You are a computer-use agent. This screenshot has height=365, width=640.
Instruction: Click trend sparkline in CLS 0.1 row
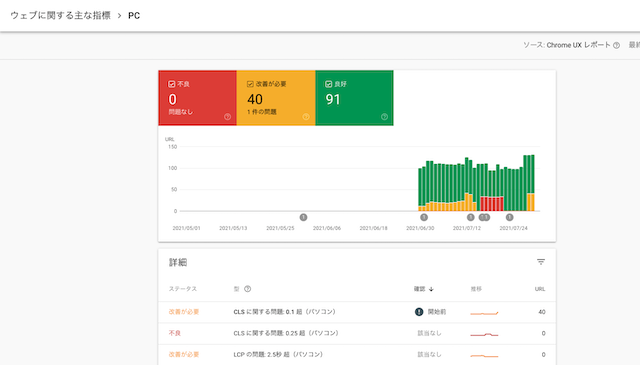(484, 313)
